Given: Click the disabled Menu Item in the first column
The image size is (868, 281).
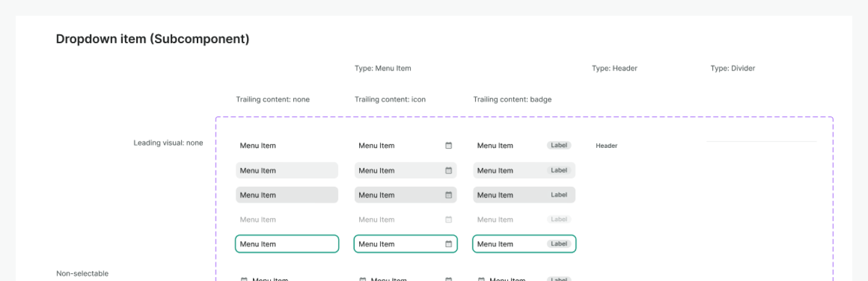Looking at the screenshot, I should pyautogui.click(x=258, y=220).
